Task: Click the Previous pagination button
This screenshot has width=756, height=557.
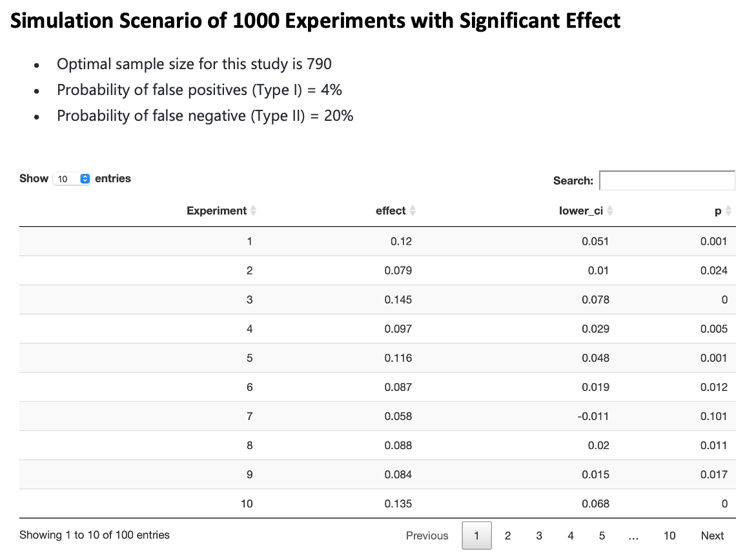Action: pos(427,536)
